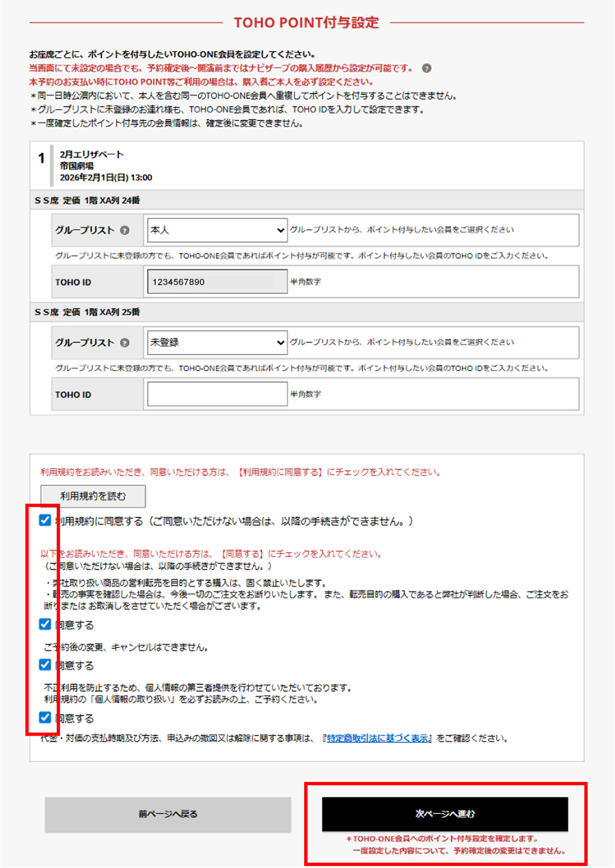The height and width of the screenshot is (868, 615).
Task: Click the 2月エリザベート performance title
Action: (x=92, y=154)
